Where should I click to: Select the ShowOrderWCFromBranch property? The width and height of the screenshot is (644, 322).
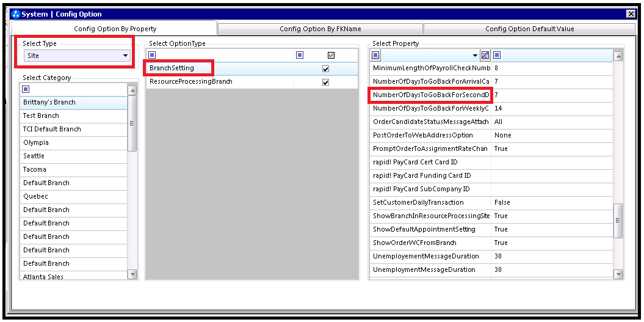(x=431, y=243)
